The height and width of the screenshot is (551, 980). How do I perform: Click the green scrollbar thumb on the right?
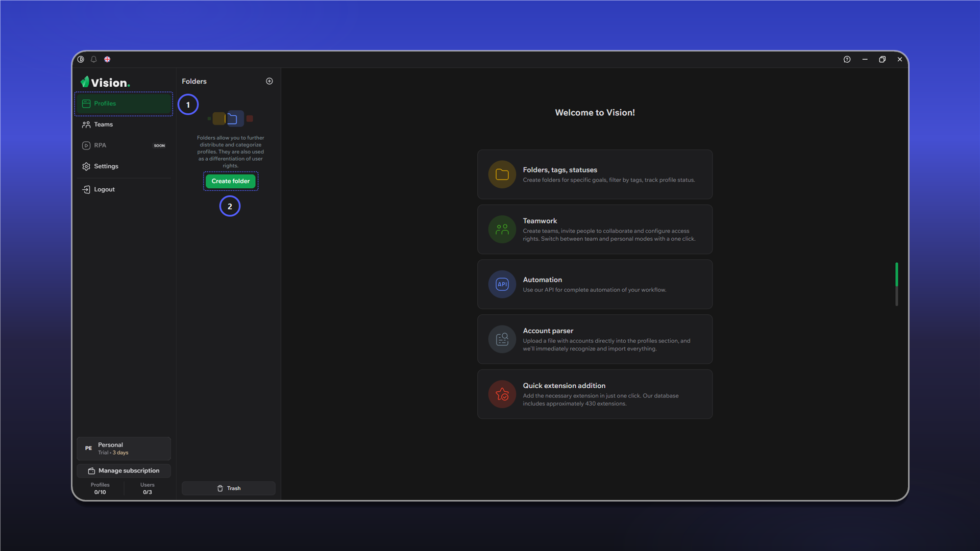[896, 274]
